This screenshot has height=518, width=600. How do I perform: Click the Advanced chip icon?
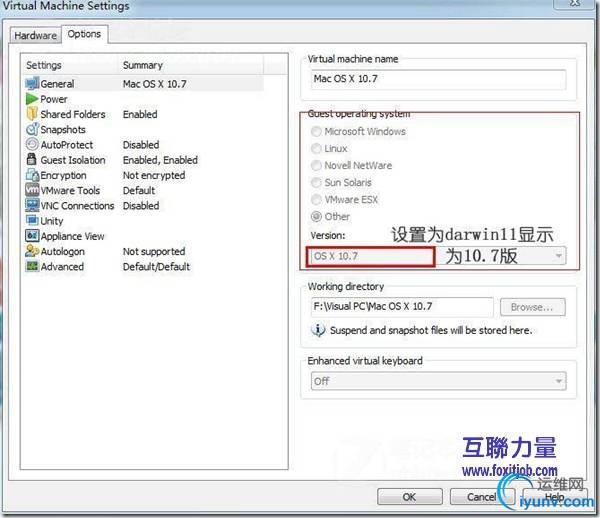pyautogui.click(x=32, y=266)
